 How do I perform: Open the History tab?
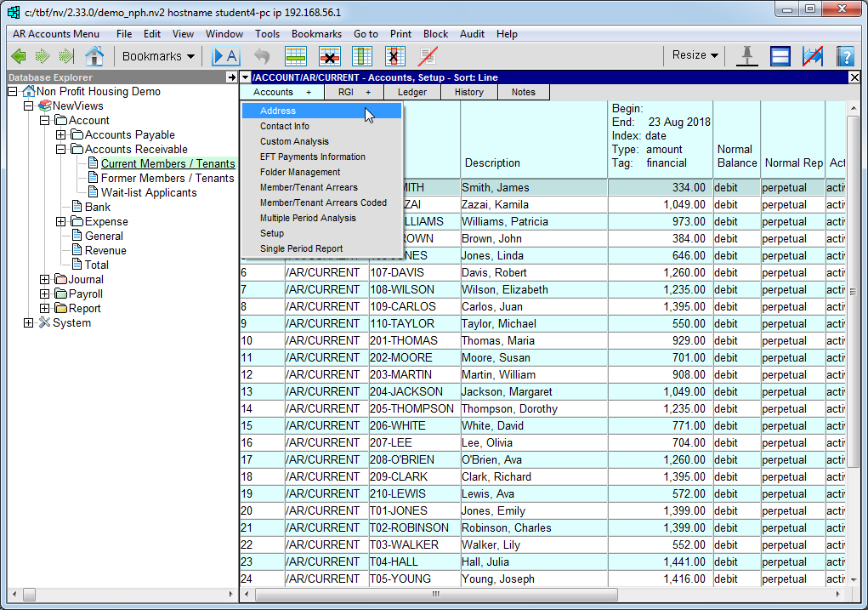[468, 92]
